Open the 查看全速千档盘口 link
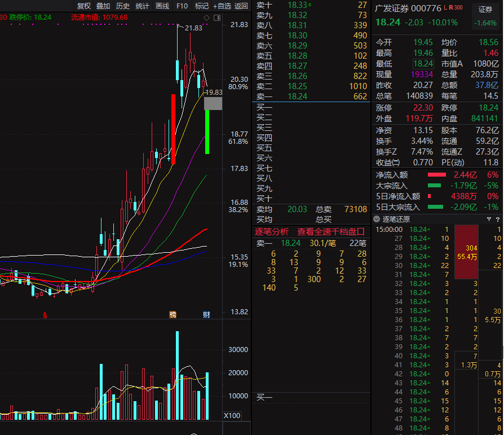Screen dimensions: 504x435 (x=331, y=232)
